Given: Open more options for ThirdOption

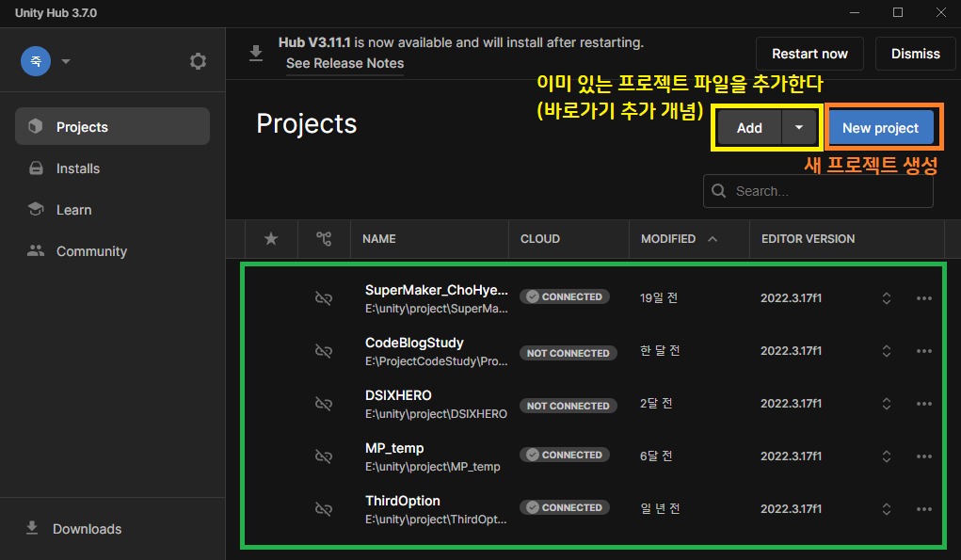Looking at the screenshot, I should pyautogui.click(x=923, y=509).
